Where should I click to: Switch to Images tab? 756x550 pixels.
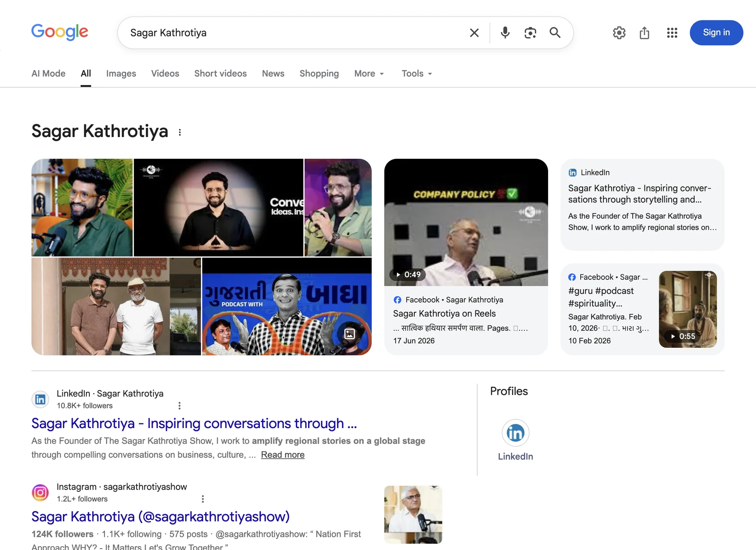pyautogui.click(x=121, y=73)
